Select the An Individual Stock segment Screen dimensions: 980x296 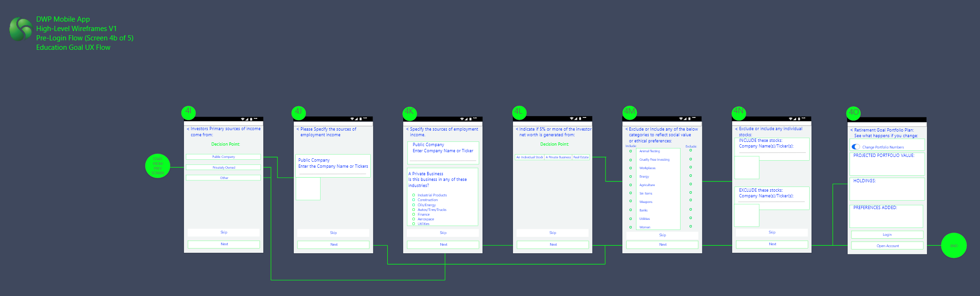529,157
